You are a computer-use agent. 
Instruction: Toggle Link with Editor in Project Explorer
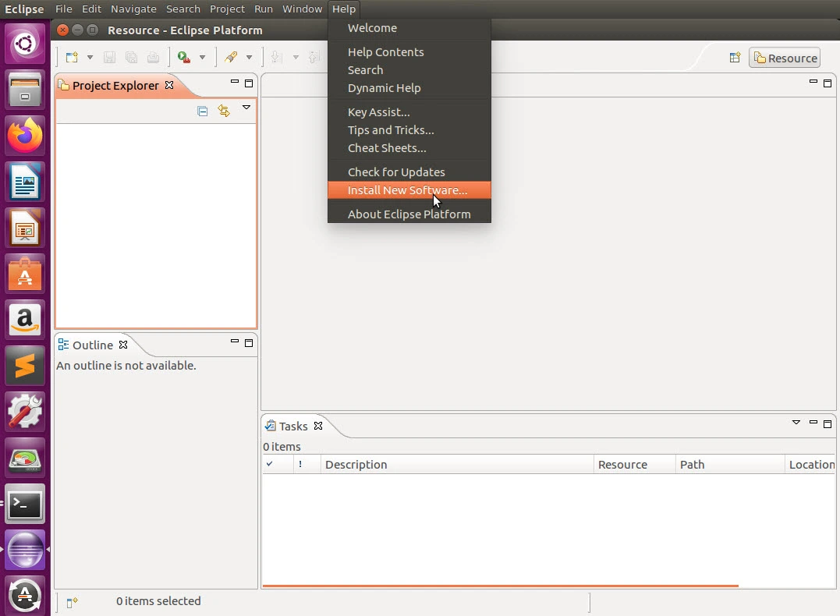click(x=224, y=112)
